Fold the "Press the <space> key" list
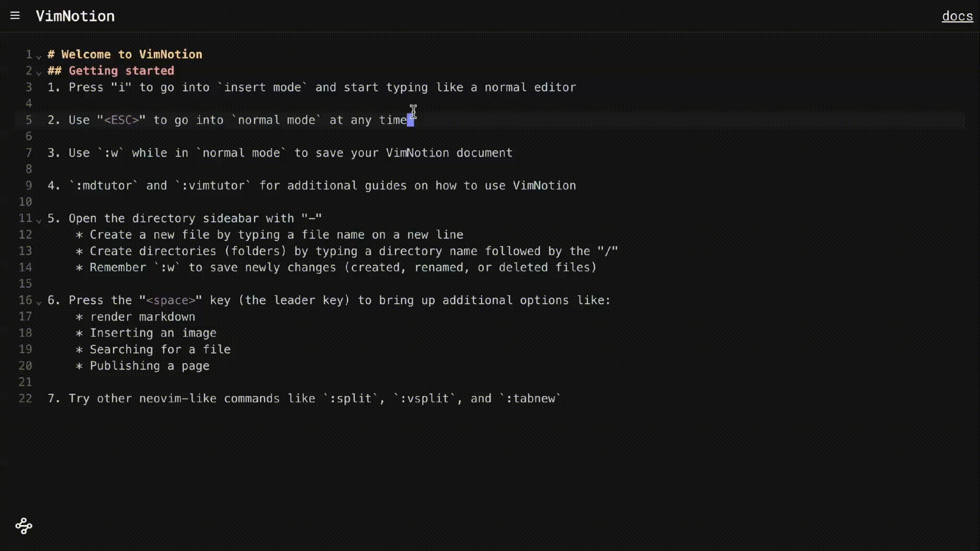 tap(39, 302)
